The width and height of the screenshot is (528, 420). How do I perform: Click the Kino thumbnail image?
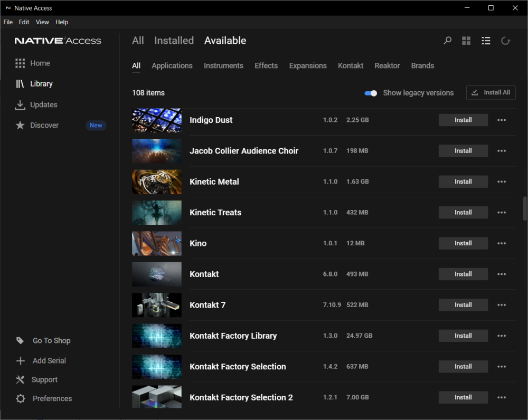tap(157, 243)
